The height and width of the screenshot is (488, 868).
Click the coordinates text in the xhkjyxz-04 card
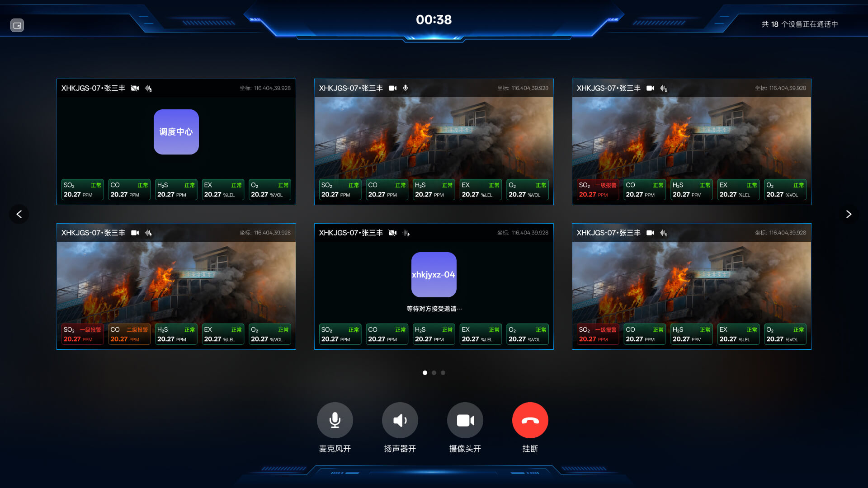[x=523, y=233]
